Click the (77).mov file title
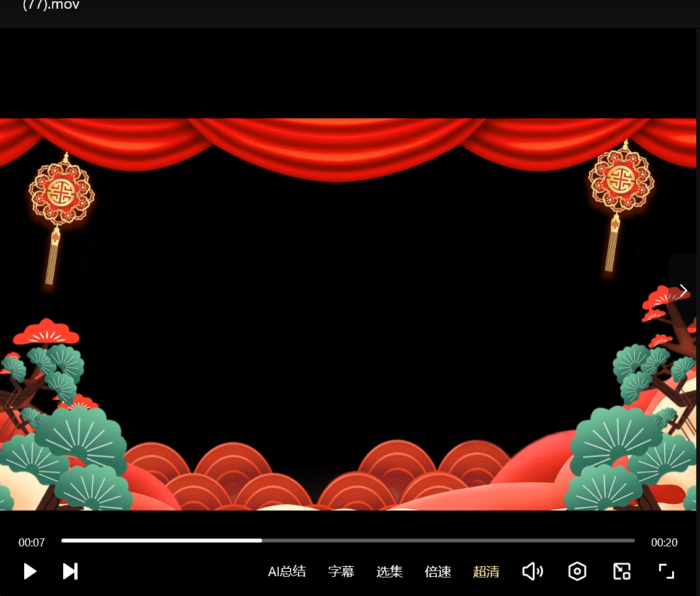Viewport: 700px width, 596px height. [x=51, y=6]
